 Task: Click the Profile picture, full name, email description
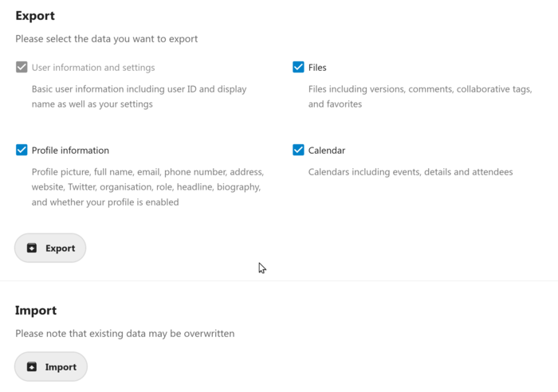coord(147,187)
